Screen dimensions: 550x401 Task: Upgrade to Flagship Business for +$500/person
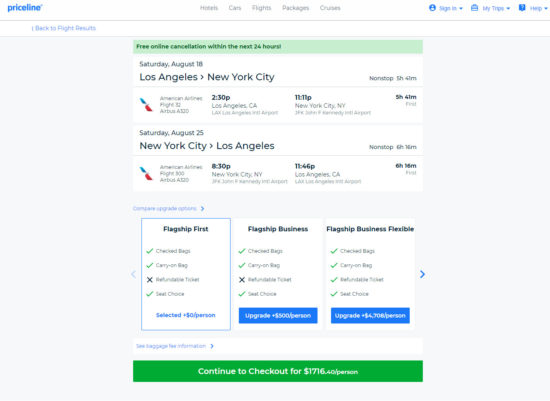(278, 315)
